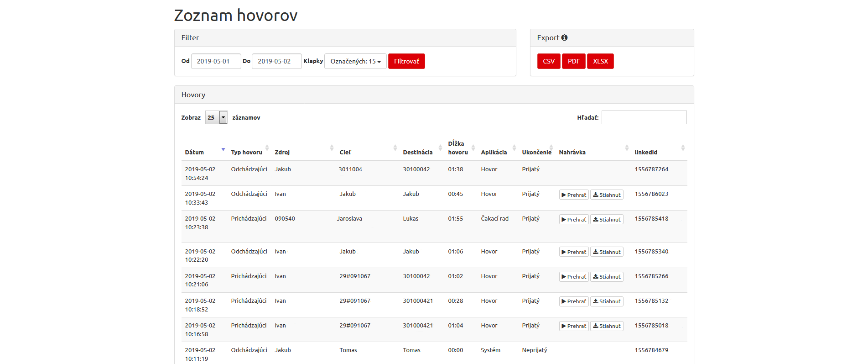868x364 pixels.
Task: Download recording for call 1556785266
Action: pos(607,277)
